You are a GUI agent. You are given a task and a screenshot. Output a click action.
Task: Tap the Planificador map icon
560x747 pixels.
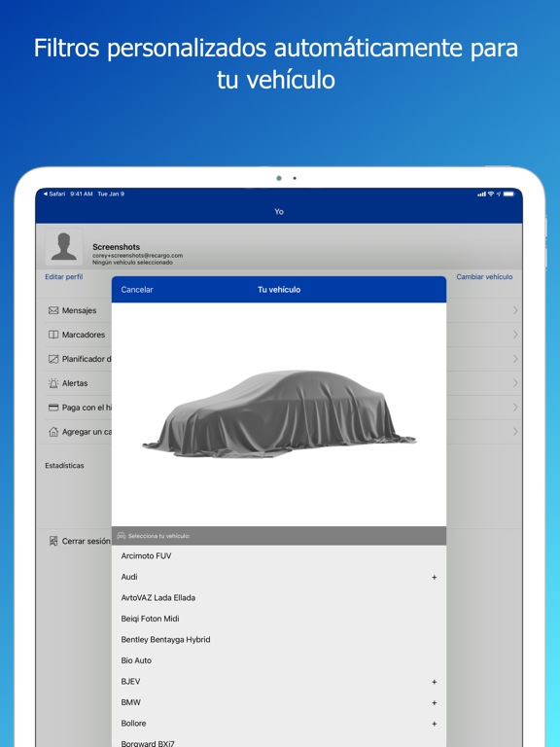point(53,359)
